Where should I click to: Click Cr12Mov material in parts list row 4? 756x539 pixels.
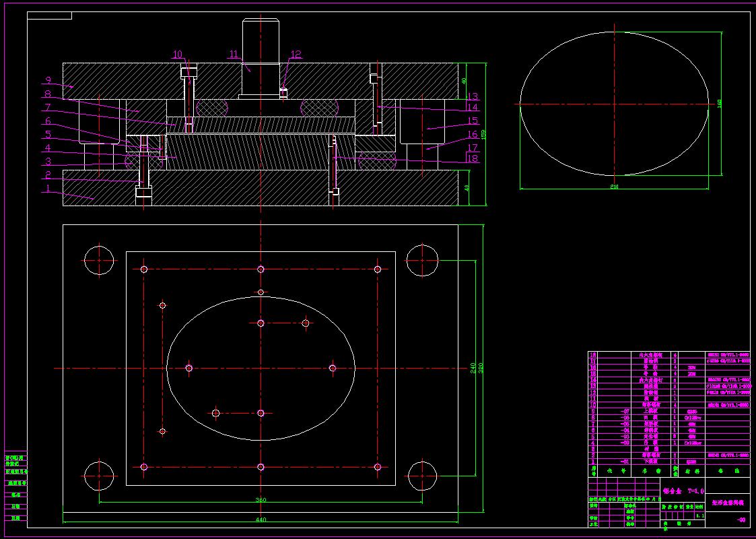coord(692,443)
